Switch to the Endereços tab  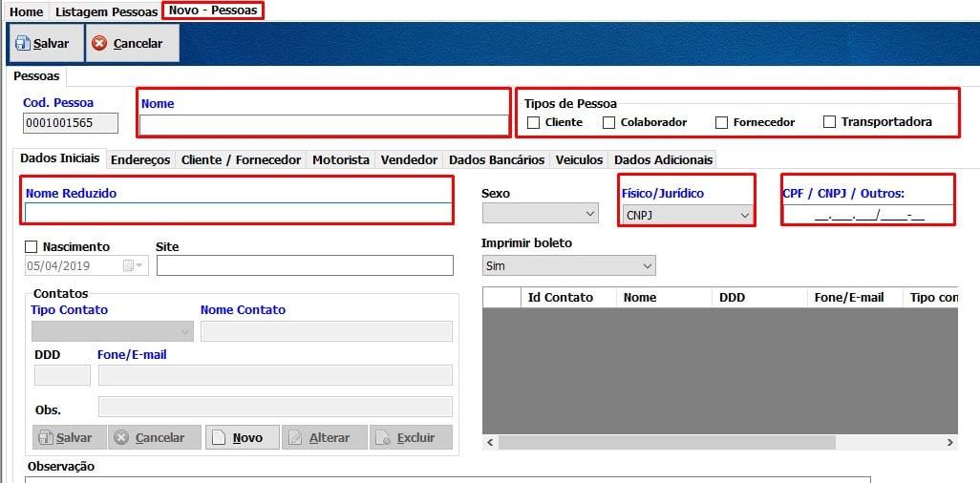140,160
